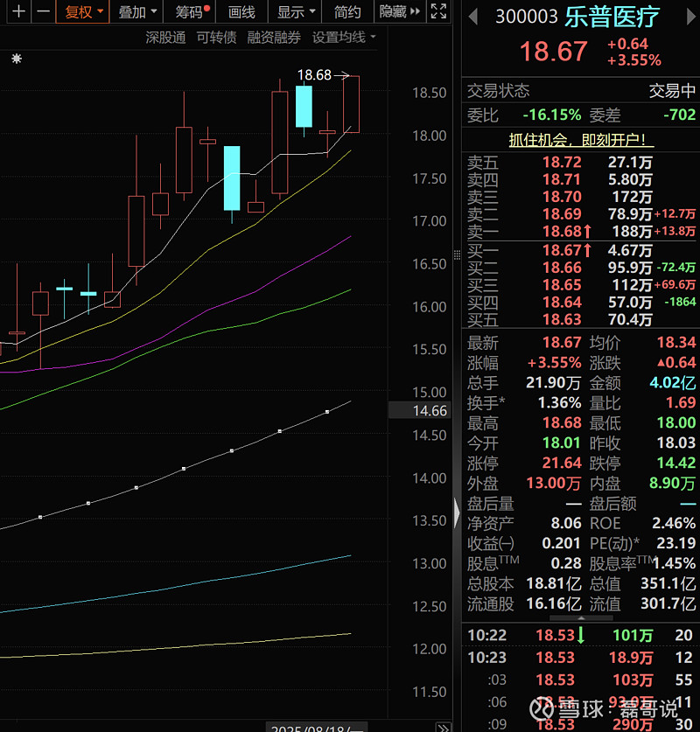Zoom out chart with minus button
The width and height of the screenshot is (700, 732).
coord(43,11)
